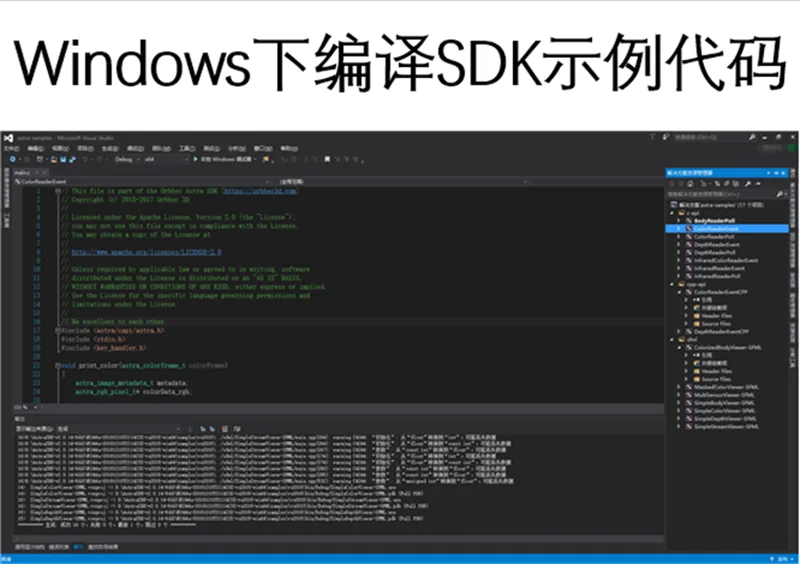
Task: Click the Navigate Backward toolbar icon
Action: (x=12, y=160)
